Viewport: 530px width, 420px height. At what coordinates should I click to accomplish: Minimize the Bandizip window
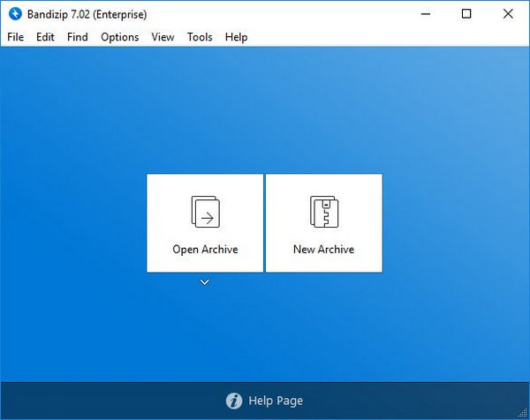[426, 14]
